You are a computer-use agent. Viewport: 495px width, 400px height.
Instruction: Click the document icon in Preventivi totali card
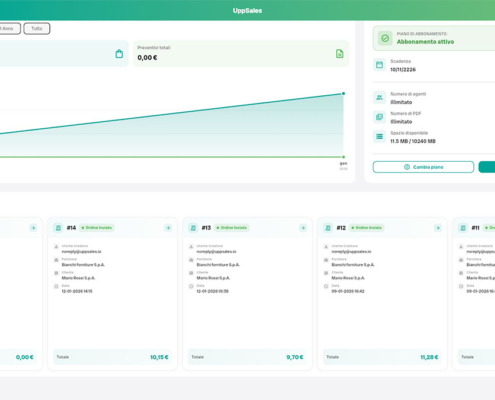click(339, 54)
